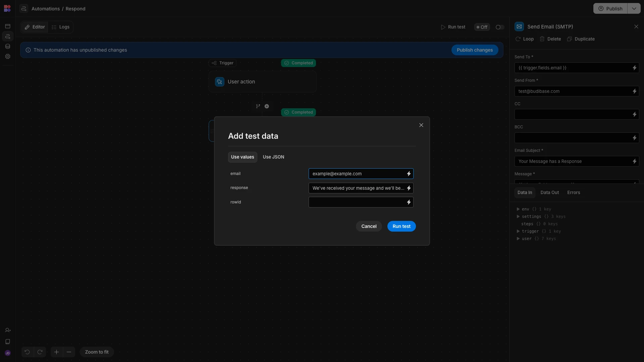Click the Automations breadcrumb link

(46, 9)
